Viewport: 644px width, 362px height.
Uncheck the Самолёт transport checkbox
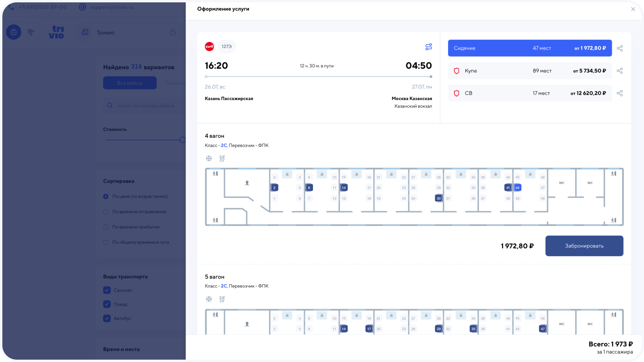tap(107, 290)
